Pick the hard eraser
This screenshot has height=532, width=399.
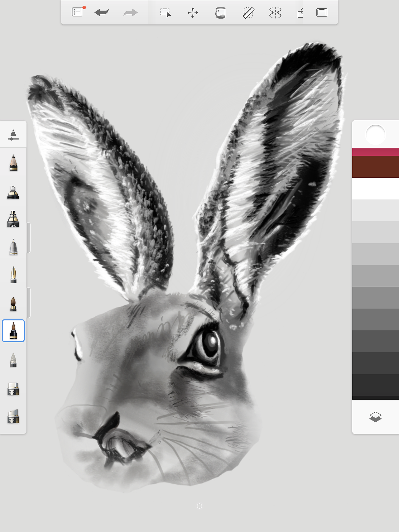[13, 389]
